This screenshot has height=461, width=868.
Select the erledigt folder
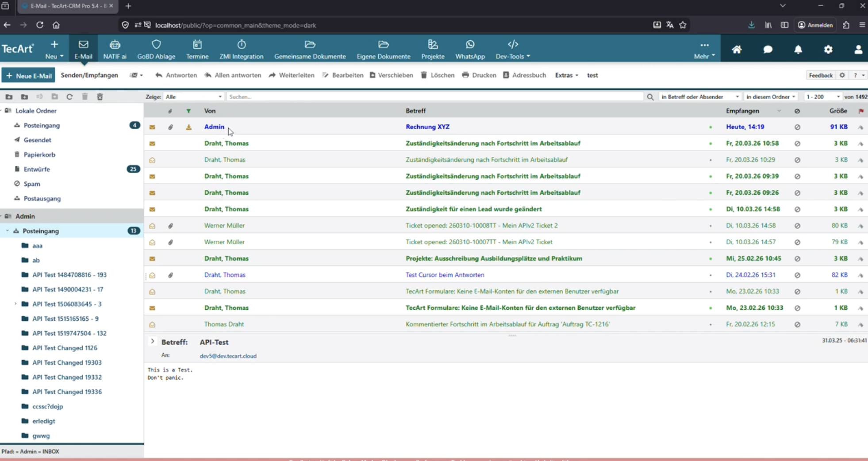click(x=43, y=421)
